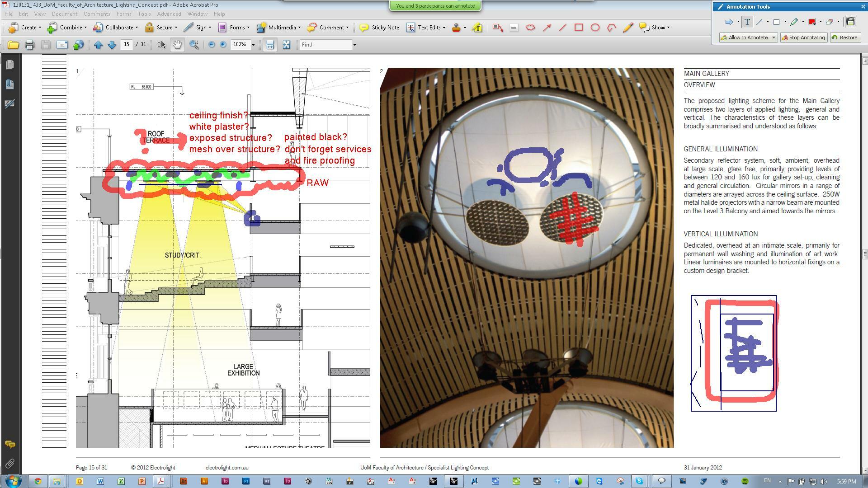Select the Cloud drawing tool

(x=530, y=28)
